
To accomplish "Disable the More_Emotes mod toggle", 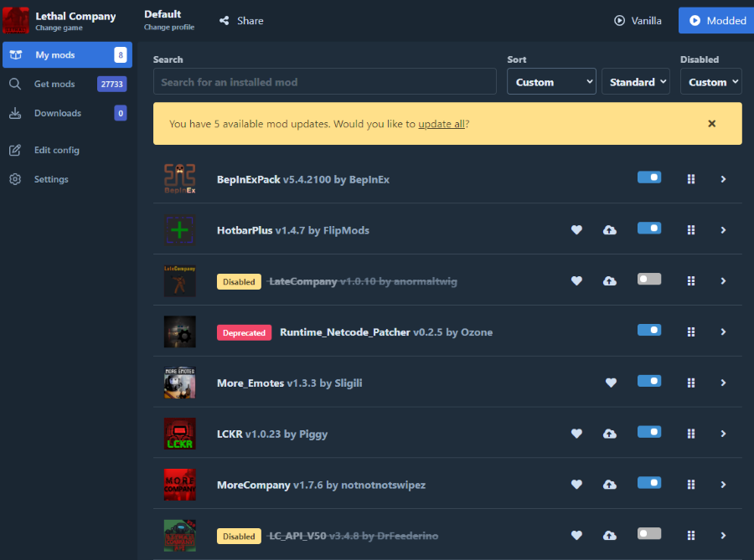I will (649, 381).
